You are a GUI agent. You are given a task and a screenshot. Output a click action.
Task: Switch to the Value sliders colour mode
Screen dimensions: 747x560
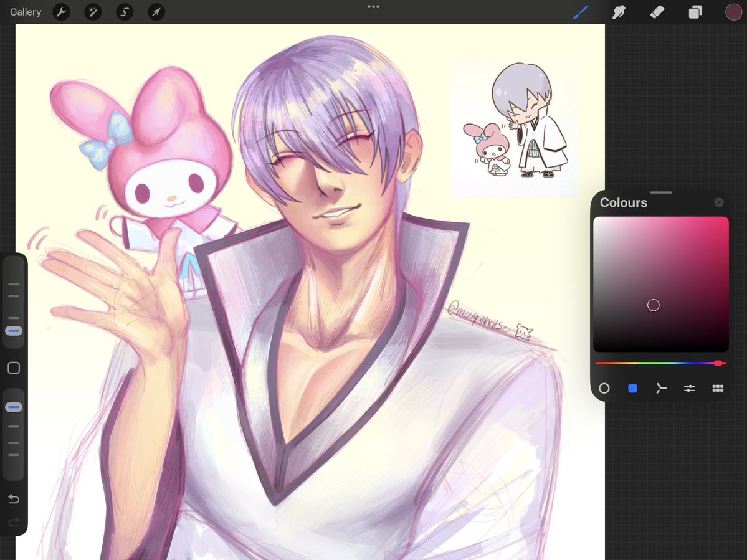[x=689, y=388]
